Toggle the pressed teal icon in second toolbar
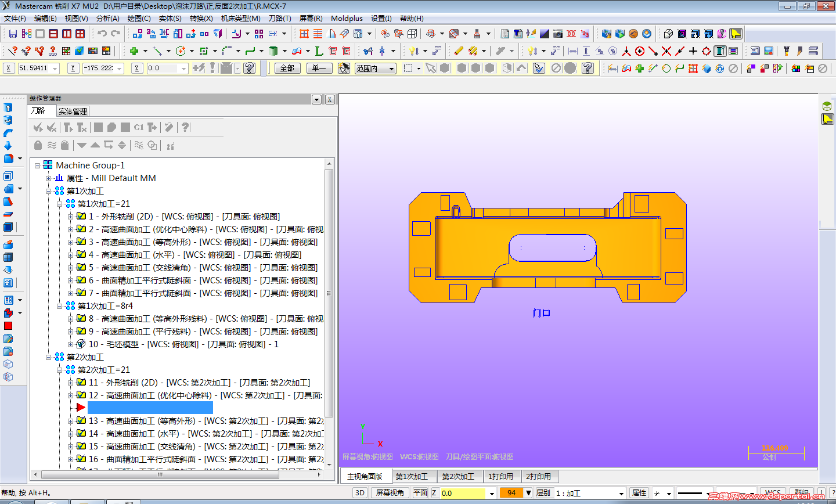 coord(720,51)
